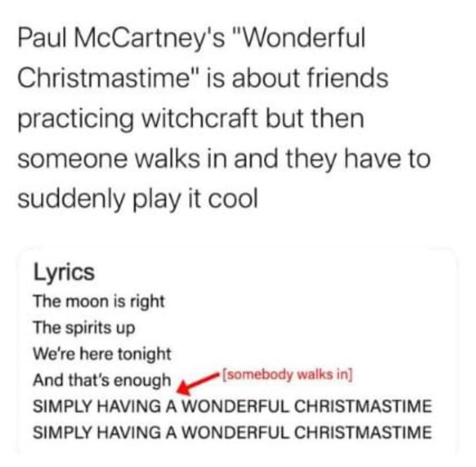This screenshot has width=476, height=467.
Task: Click the 'Lyrics' heading
Action: 64,272
